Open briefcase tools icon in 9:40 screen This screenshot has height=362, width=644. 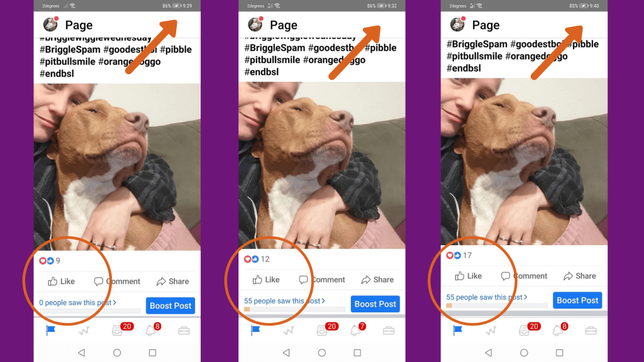(591, 331)
